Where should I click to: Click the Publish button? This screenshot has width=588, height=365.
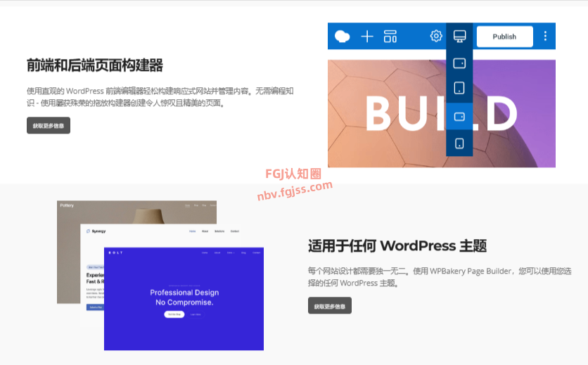504,37
